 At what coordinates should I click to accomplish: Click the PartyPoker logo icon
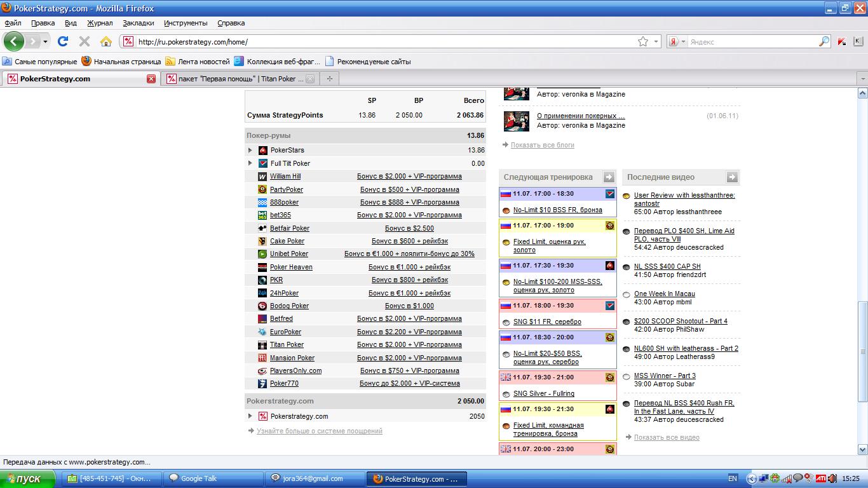click(262, 189)
